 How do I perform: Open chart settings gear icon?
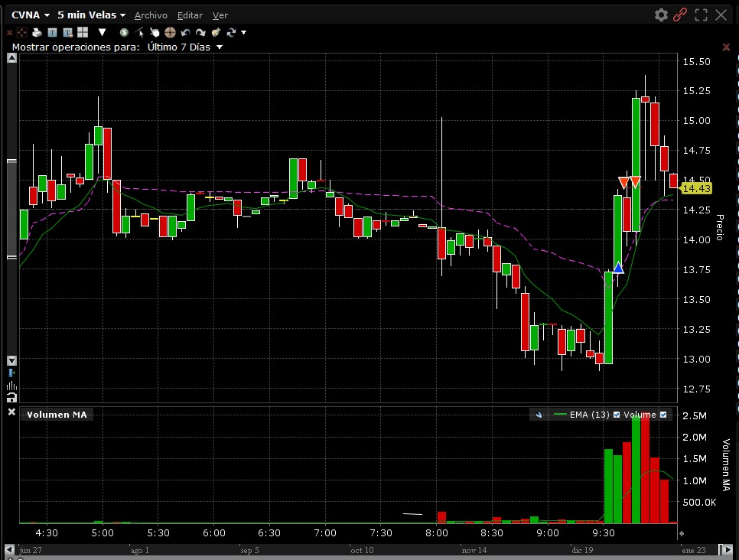[661, 15]
